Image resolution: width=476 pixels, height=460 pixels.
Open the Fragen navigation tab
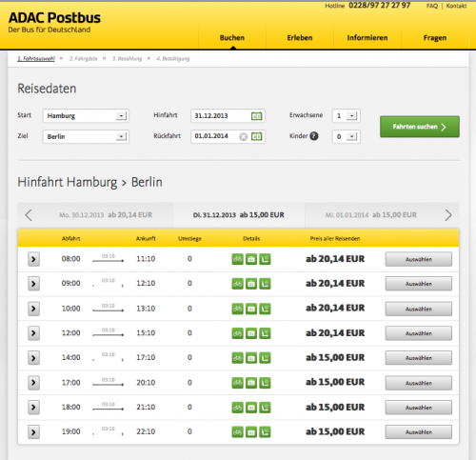coord(435,38)
